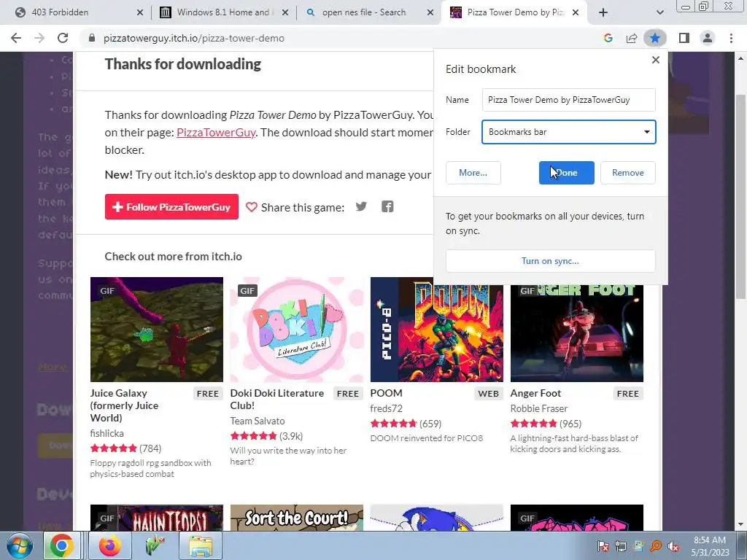747x560 pixels.
Task: Open the PizzaTowerGuy page link
Action: click(216, 133)
